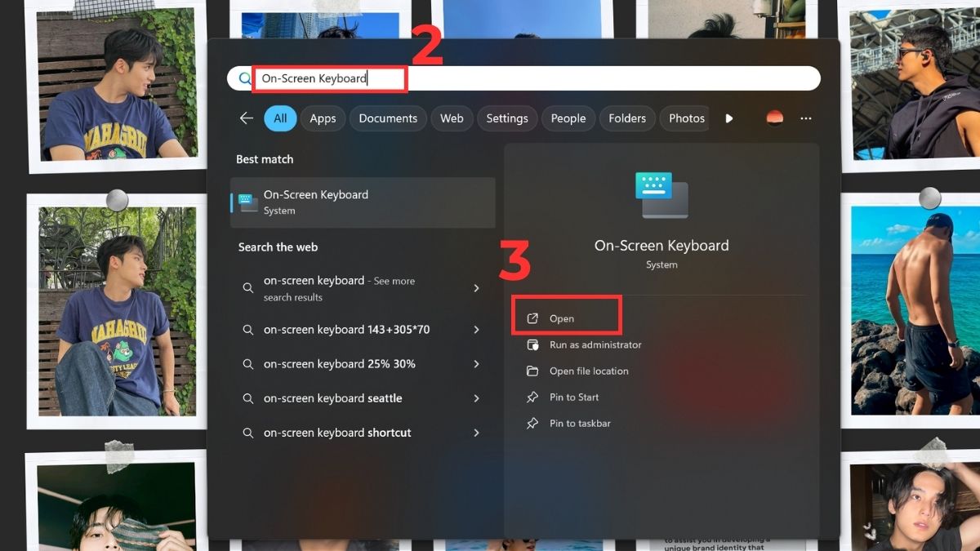This screenshot has width=980, height=551.
Task: Click 'on-screen keyboard 143+305*70' suggestion
Action: click(x=363, y=330)
